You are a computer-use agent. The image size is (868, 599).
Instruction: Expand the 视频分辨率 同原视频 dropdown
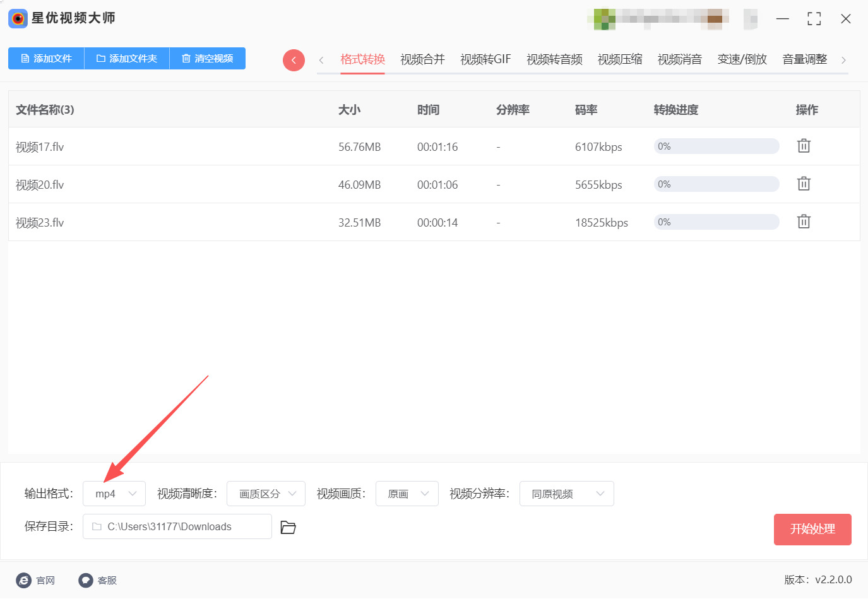567,494
